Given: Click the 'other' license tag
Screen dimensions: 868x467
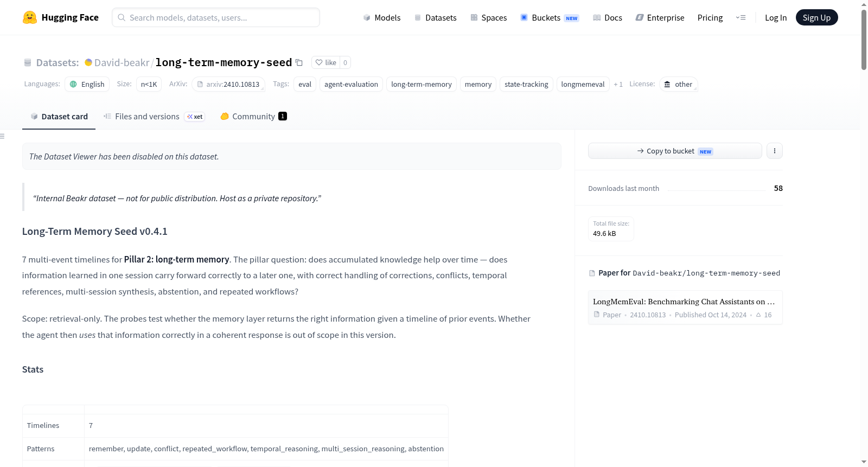Looking at the screenshot, I should click(679, 84).
